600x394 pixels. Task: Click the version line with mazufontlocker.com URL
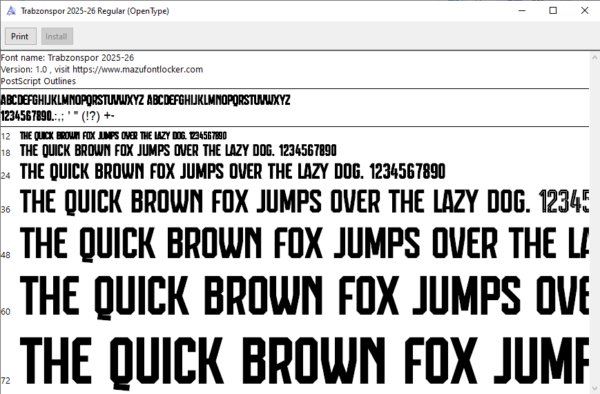click(x=102, y=69)
